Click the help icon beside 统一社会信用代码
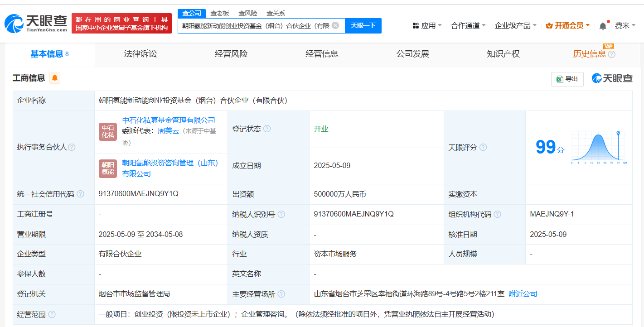 coord(81,194)
